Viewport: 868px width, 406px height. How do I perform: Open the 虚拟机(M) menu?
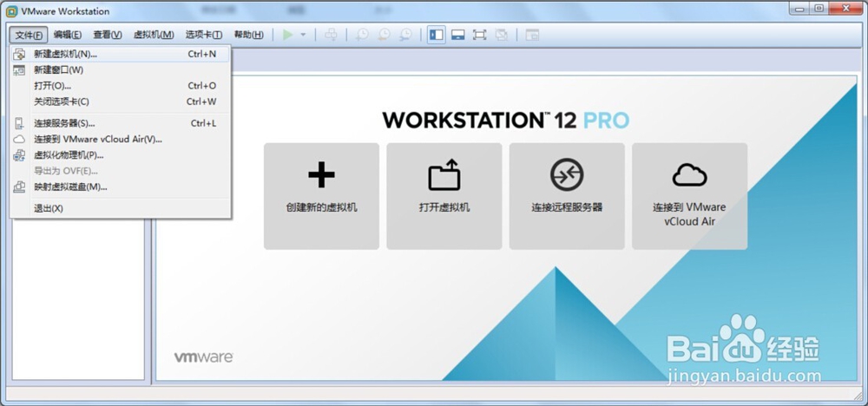(154, 35)
